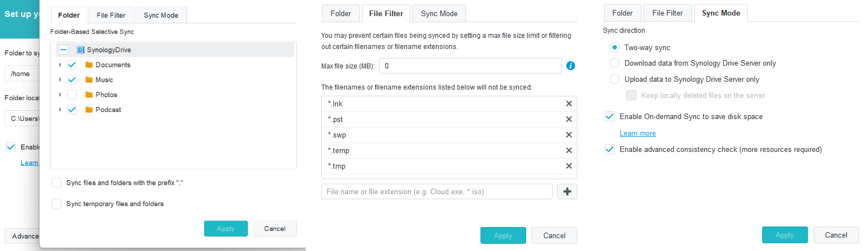This screenshot has height=251, width=868.
Task: Click the Max file size info icon
Action: tap(570, 66)
